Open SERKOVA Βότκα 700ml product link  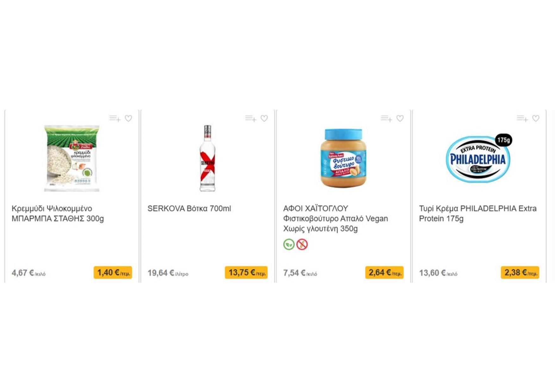[x=189, y=209]
